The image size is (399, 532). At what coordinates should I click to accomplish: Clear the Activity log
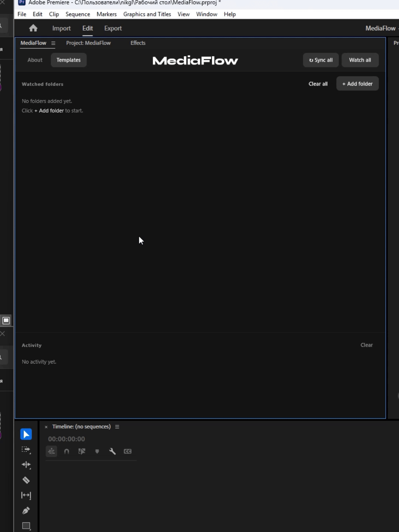pyautogui.click(x=366, y=345)
